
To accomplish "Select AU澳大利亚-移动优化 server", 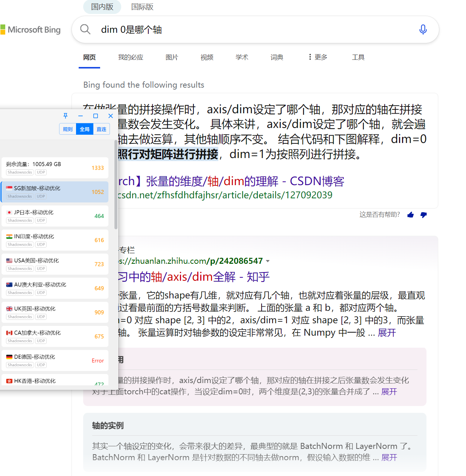I will [55, 288].
